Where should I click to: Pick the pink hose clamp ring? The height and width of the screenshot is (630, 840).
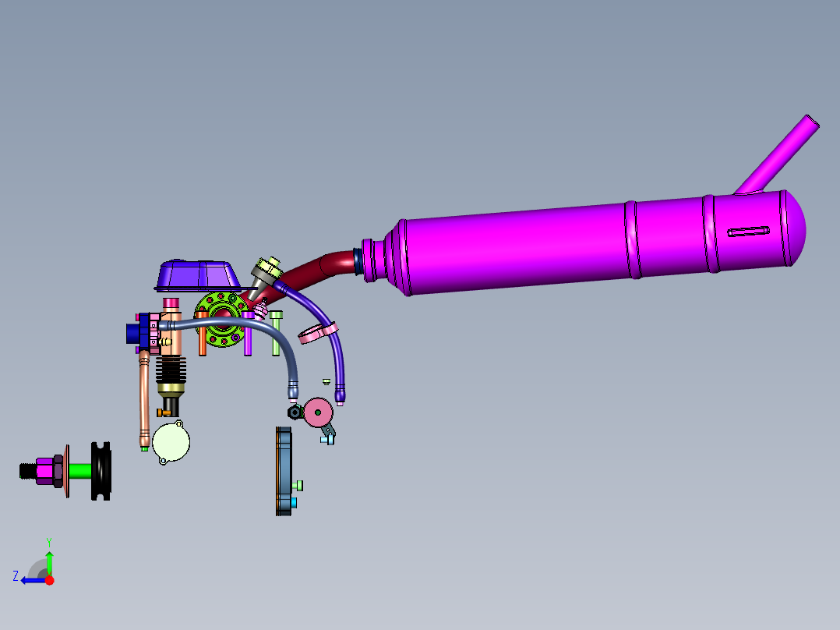pyautogui.click(x=318, y=333)
